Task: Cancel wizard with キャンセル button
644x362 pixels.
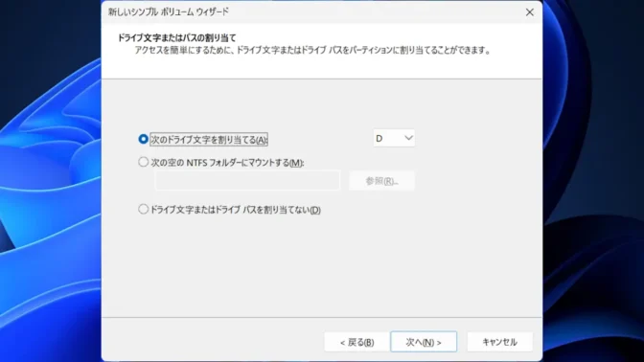Action: [499, 342]
